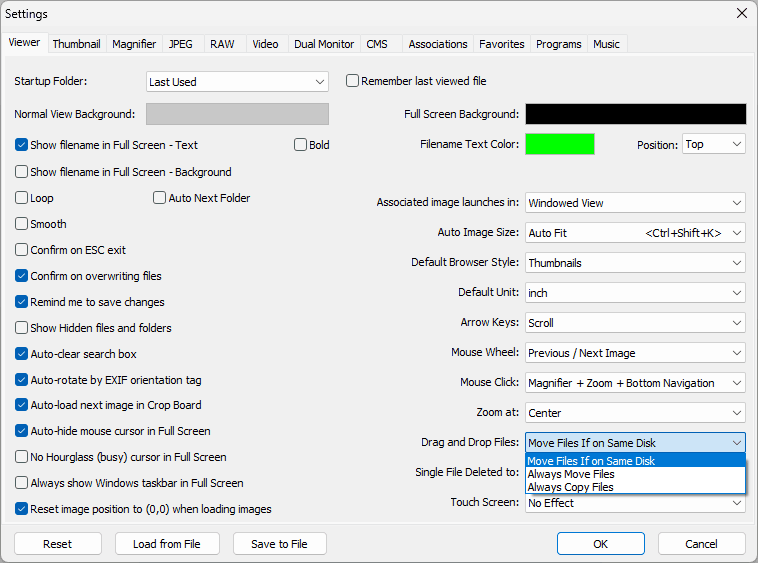This screenshot has width=758, height=563.
Task: Open the Associations tab
Action: (x=438, y=44)
